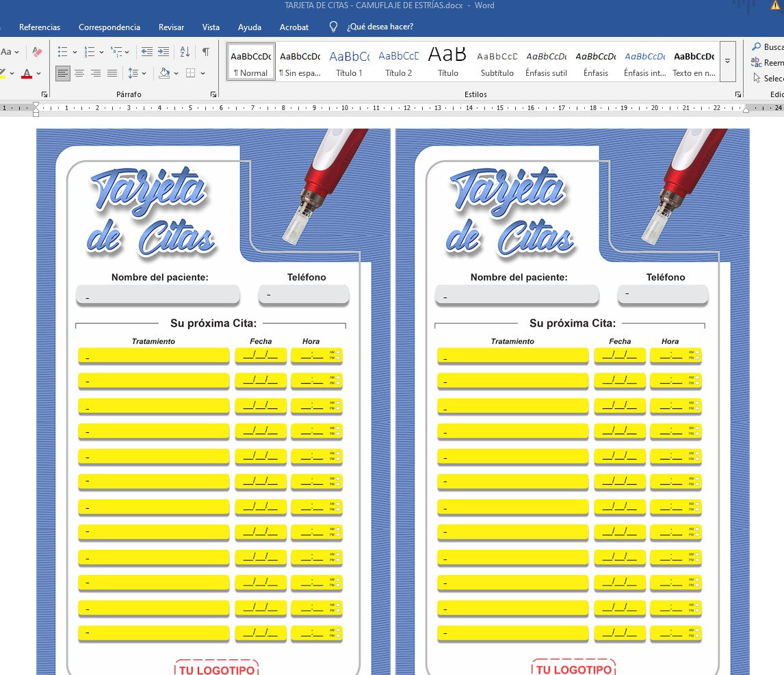Apply bulleted list formatting
This screenshot has height=675, width=784.
(63, 52)
